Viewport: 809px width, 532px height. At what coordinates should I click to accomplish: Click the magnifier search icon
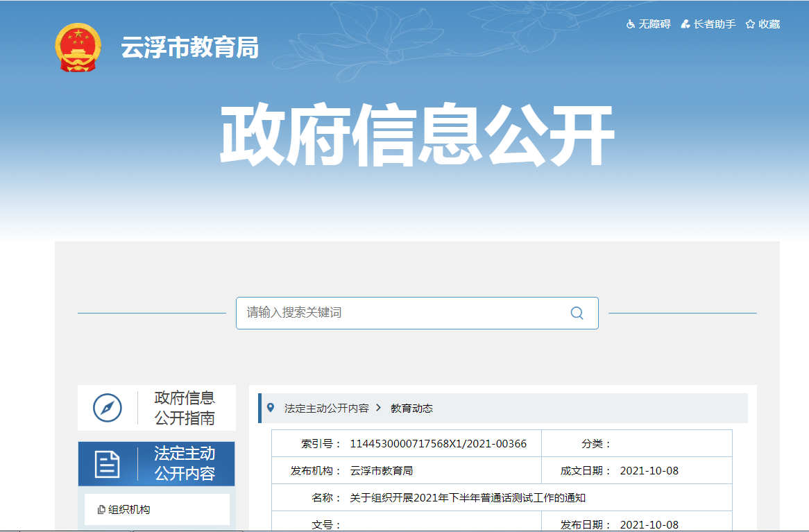(577, 314)
